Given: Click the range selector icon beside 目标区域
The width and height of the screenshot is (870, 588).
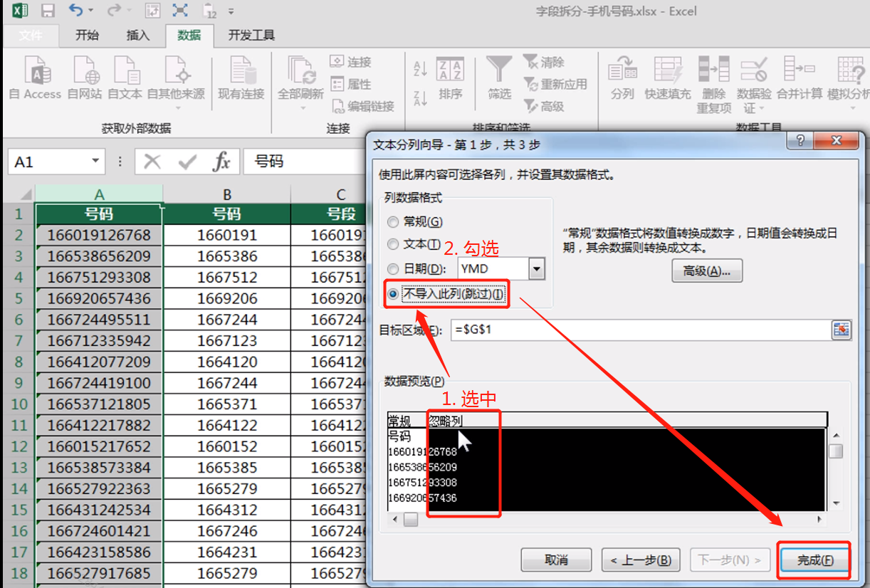Looking at the screenshot, I should tap(841, 330).
